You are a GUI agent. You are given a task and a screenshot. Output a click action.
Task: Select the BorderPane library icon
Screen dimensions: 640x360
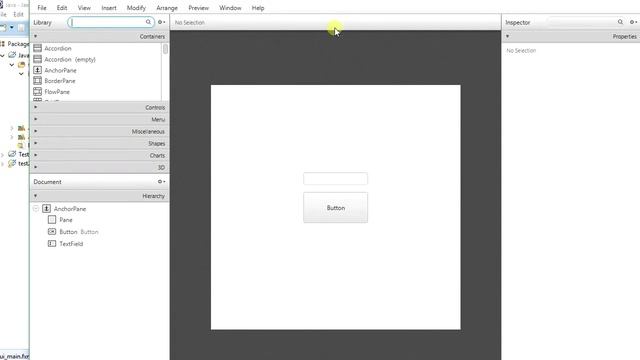click(x=38, y=81)
